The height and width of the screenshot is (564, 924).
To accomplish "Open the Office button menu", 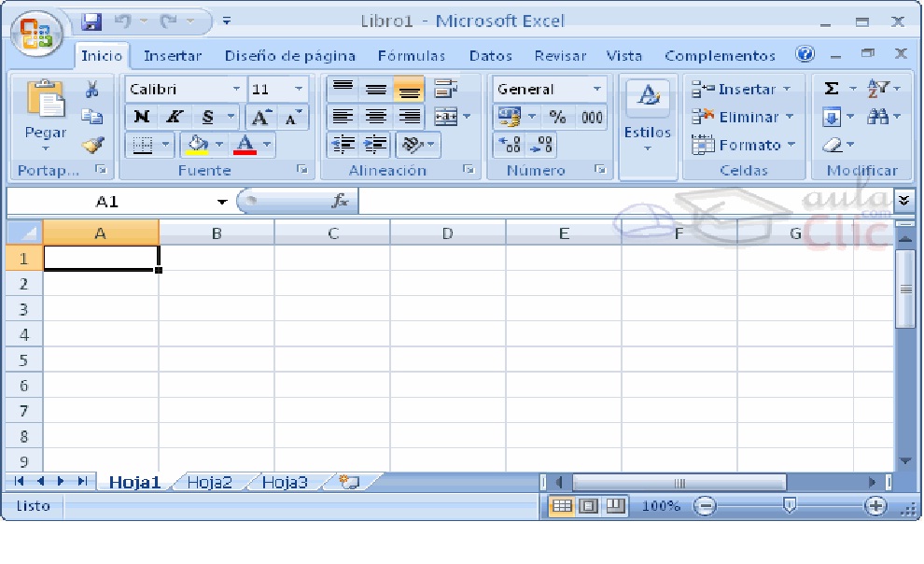I will 36,33.
